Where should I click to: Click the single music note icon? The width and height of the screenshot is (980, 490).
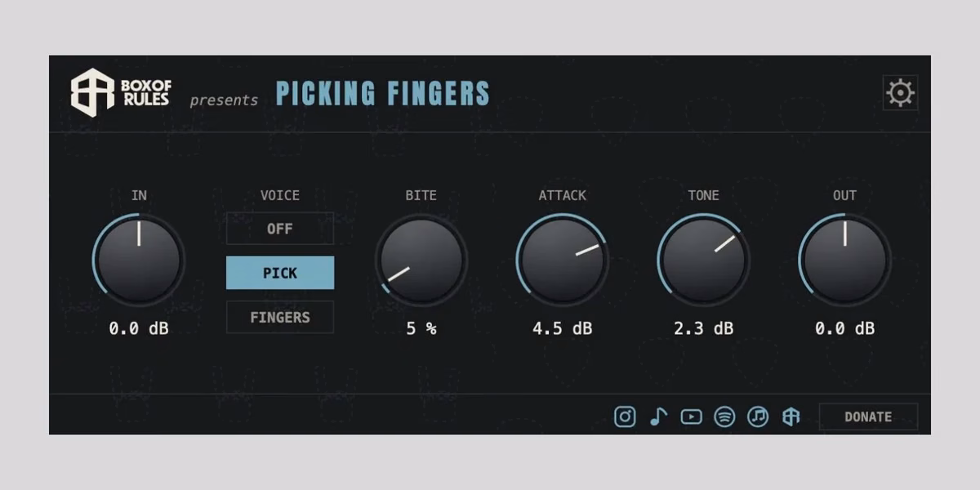coord(658,416)
